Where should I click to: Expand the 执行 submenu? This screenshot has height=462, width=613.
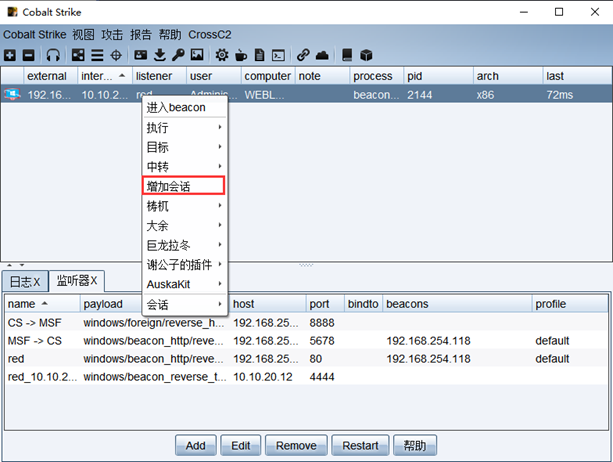coord(185,127)
